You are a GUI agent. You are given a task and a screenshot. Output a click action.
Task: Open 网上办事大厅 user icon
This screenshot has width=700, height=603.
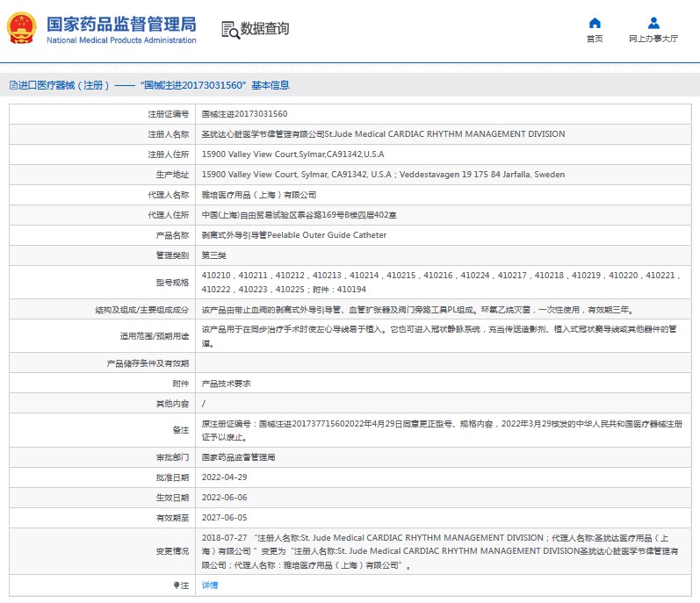(653, 23)
